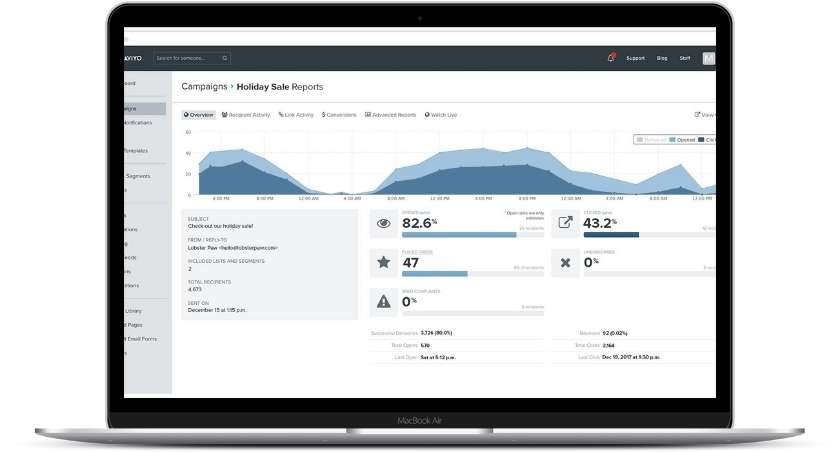Click the X icon for unsubscribes
840x452 pixels.
(565, 263)
